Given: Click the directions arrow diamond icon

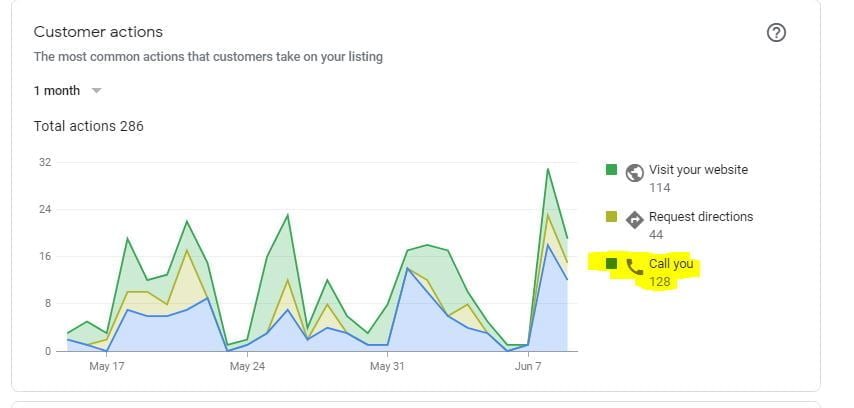Looking at the screenshot, I should 634,219.
